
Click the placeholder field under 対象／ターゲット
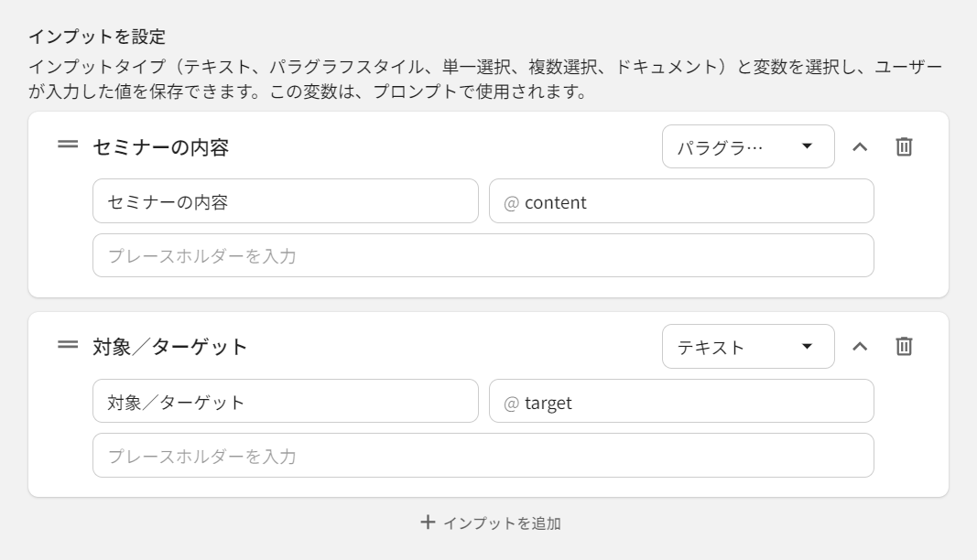tap(483, 455)
